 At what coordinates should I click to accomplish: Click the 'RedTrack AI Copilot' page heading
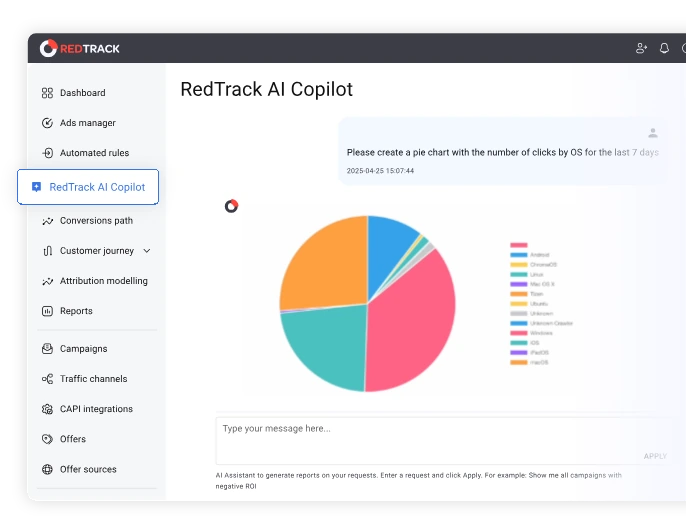266,89
